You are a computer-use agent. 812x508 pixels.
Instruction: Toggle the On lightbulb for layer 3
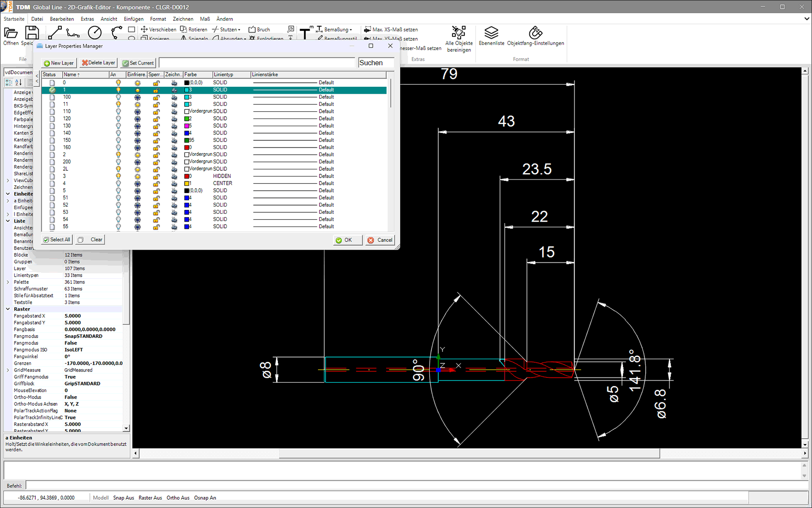(118, 176)
